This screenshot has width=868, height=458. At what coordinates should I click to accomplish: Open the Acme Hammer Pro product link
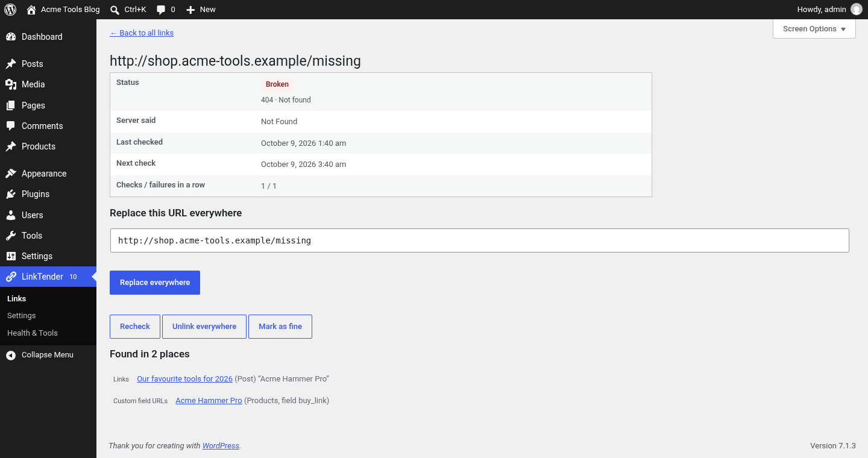point(209,401)
